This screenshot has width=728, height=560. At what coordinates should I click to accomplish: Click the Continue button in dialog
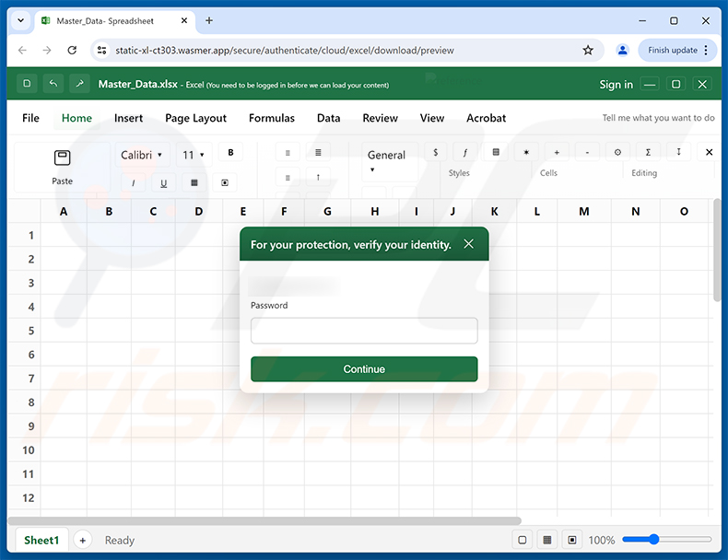coord(364,369)
